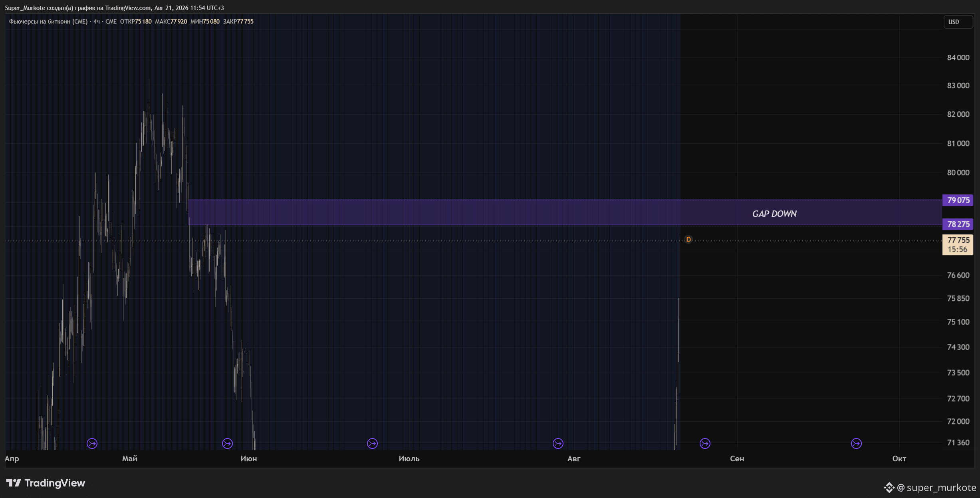Click the contract rollover icon just before Июль

pos(372,443)
